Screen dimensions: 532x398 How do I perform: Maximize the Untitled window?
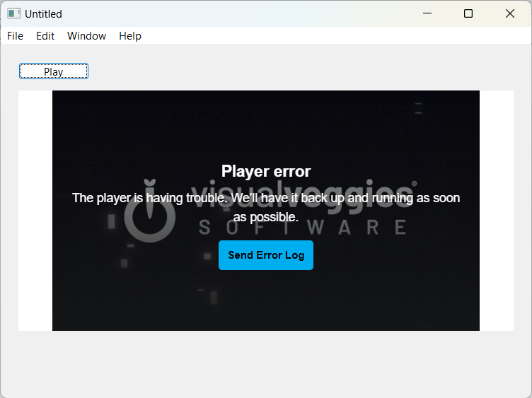click(468, 13)
